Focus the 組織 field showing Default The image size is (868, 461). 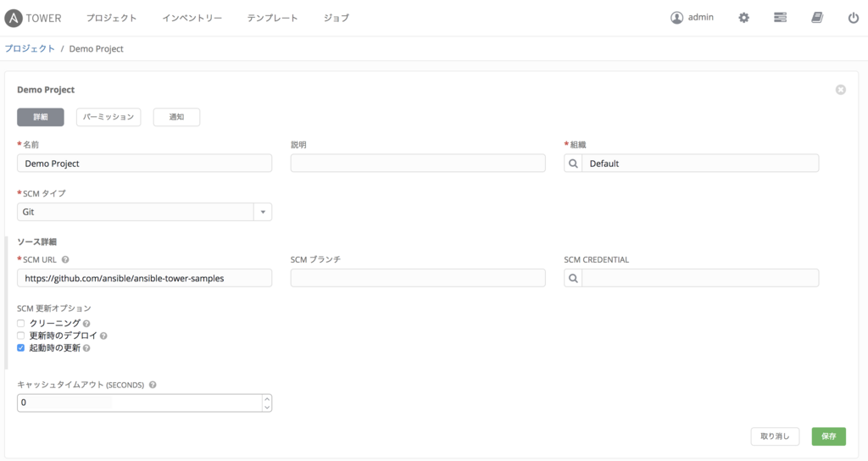pyautogui.click(x=700, y=164)
